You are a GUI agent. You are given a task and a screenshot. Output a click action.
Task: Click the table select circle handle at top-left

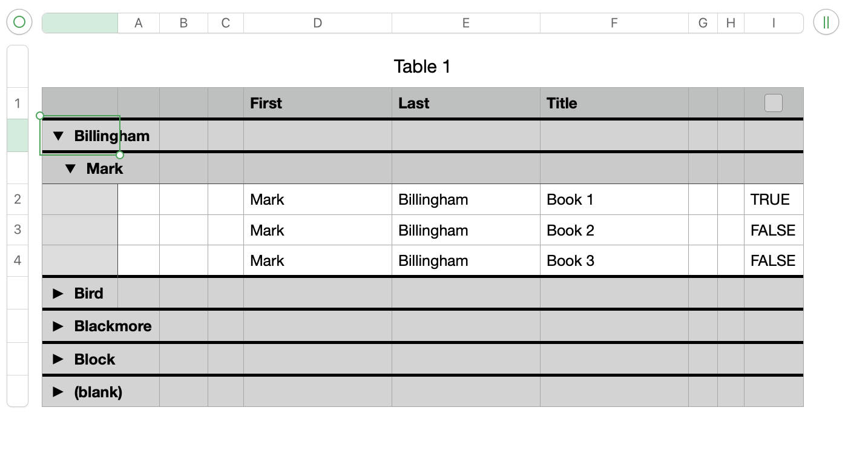tap(19, 22)
